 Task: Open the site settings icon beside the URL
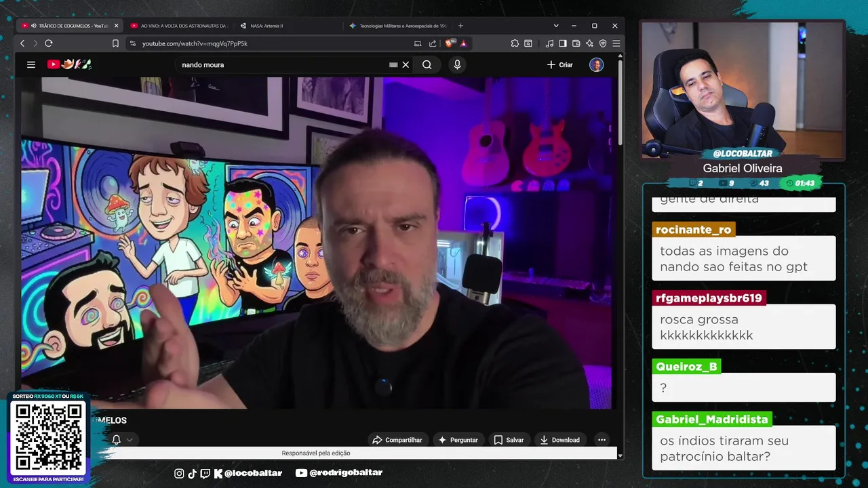pos(132,43)
